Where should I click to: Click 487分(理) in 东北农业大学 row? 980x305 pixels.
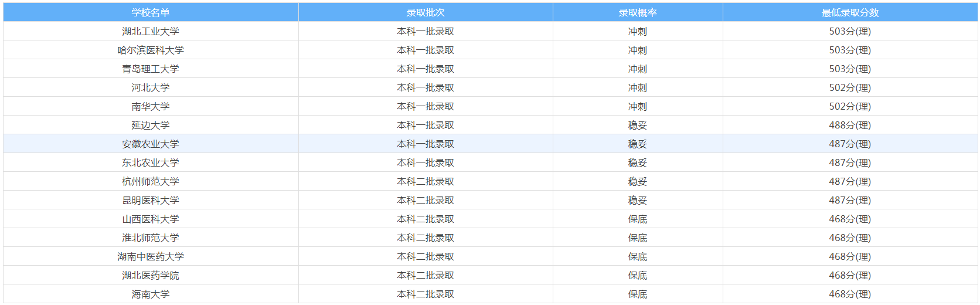850,162
